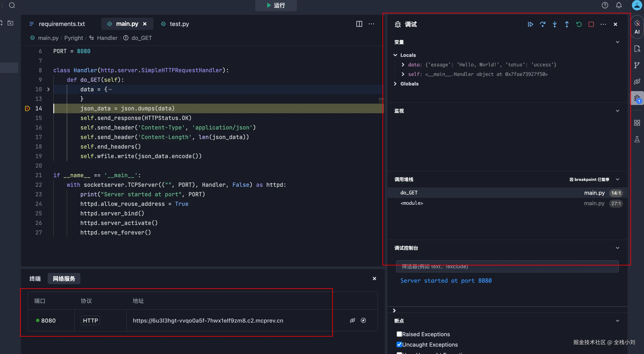Uncheck Uncaught Exceptions breakpoint option

click(x=399, y=344)
